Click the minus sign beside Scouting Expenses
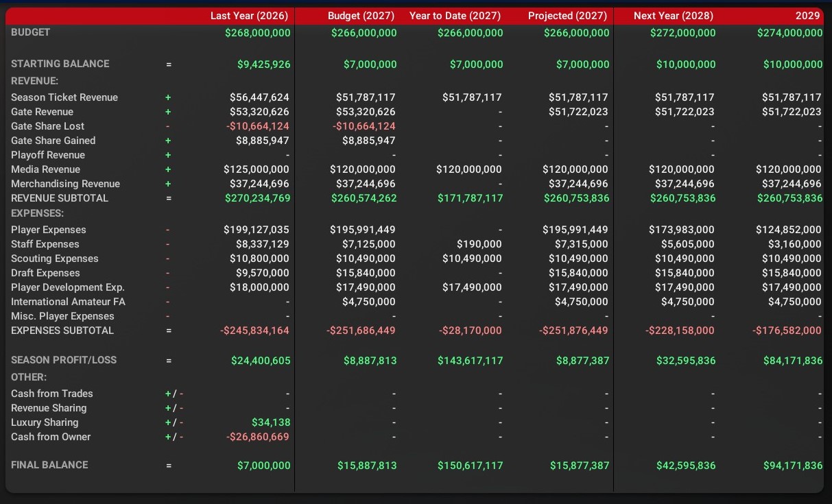The width and height of the screenshot is (832, 504). [x=168, y=259]
